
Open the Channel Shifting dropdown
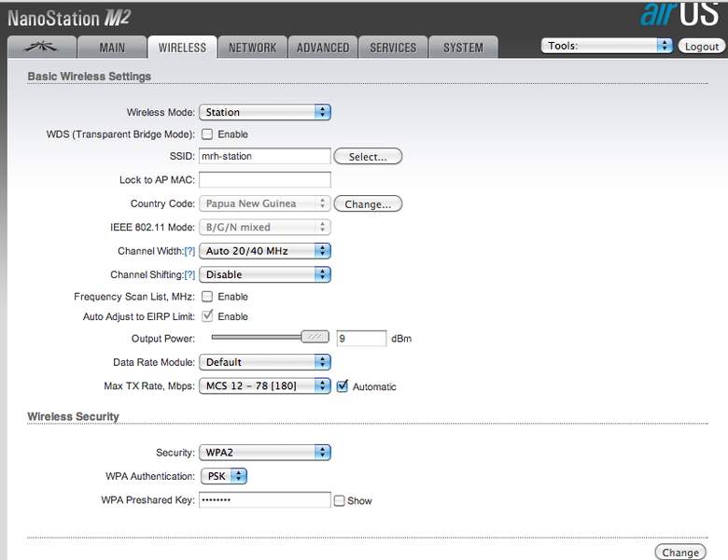click(265, 274)
